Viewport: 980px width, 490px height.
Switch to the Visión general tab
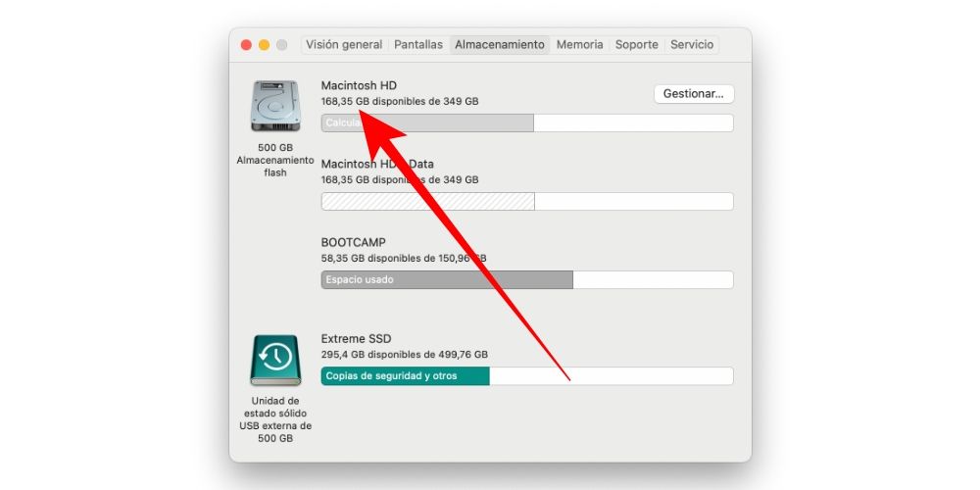pyautogui.click(x=344, y=45)
